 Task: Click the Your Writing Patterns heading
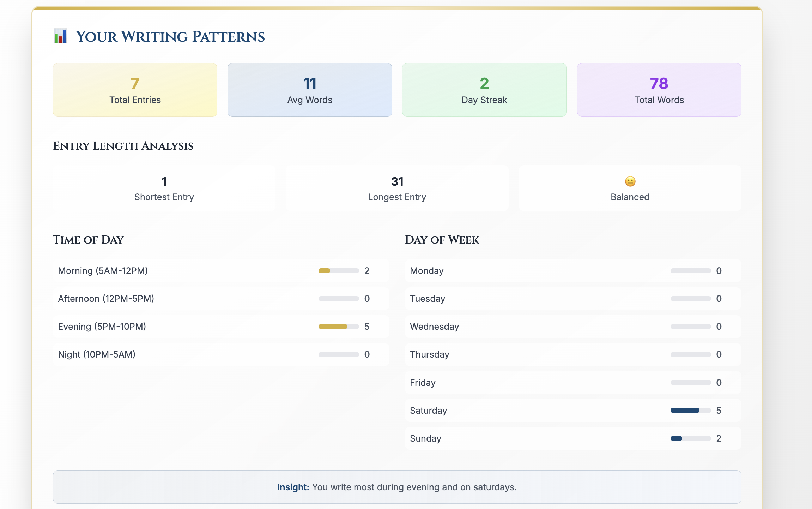pyautogui.click(x=170, y=37)
